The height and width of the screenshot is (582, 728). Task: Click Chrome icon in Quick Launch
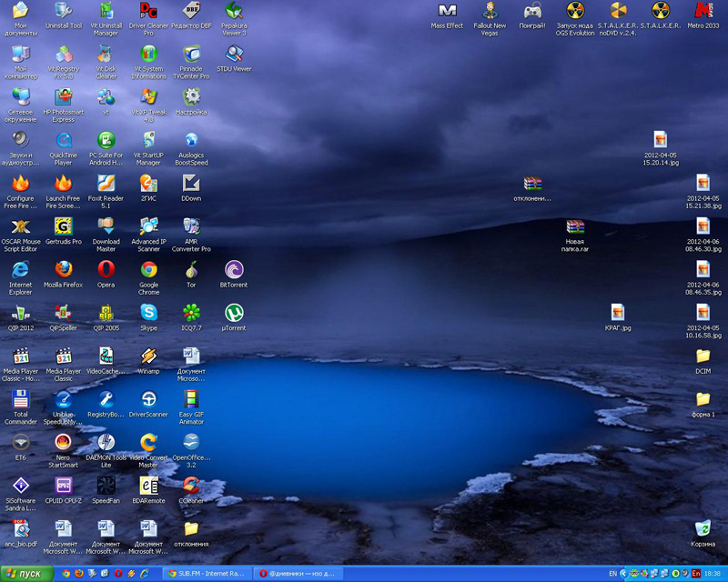pos(66,574)
